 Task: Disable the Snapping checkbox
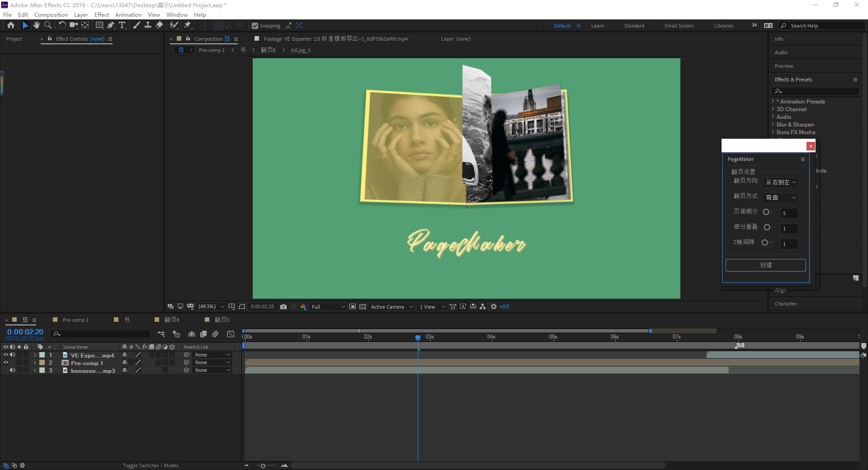coord(255,26)
